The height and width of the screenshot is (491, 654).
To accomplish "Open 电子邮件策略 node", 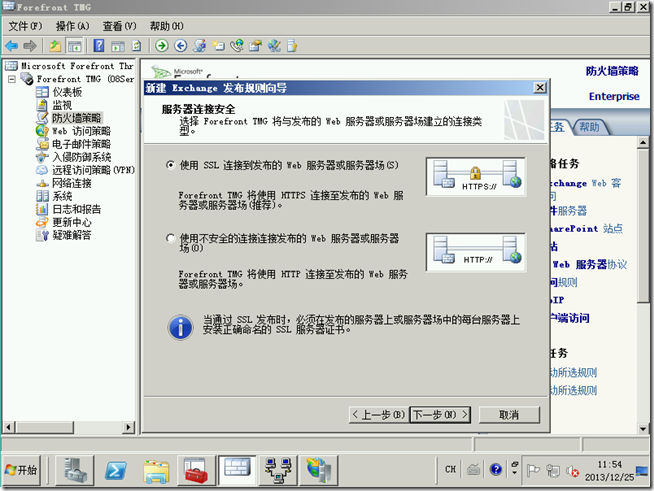I will (x=81, y=144).
